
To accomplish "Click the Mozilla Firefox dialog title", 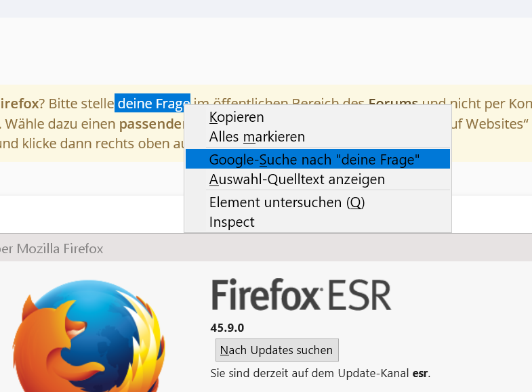I will (52, 248).
